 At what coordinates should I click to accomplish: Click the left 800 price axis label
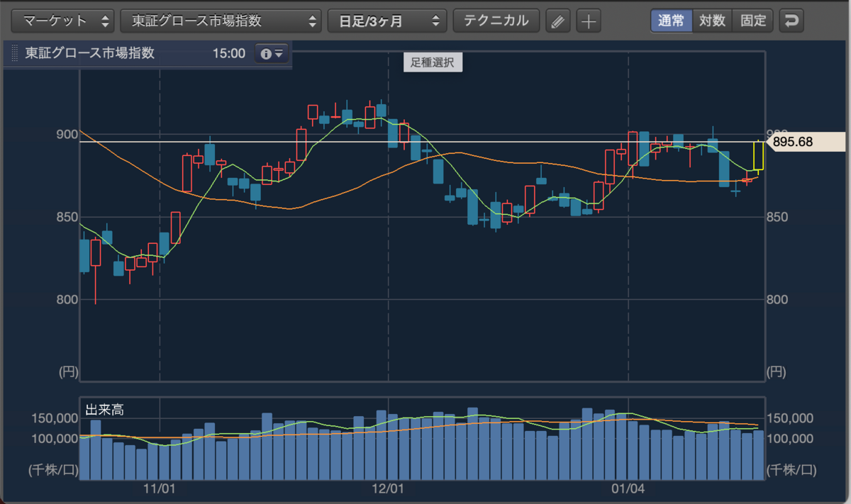click(67, 299)
